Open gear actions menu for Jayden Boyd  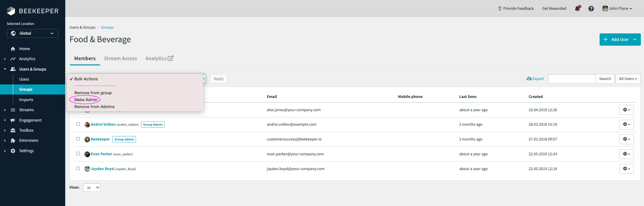coord(626,169)
